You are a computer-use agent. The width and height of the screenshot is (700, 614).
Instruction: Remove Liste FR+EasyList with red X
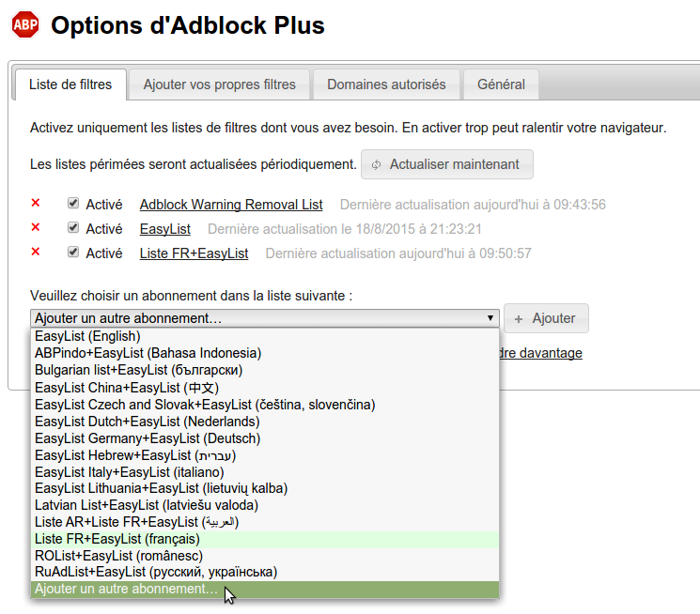(x=36, y=253)
